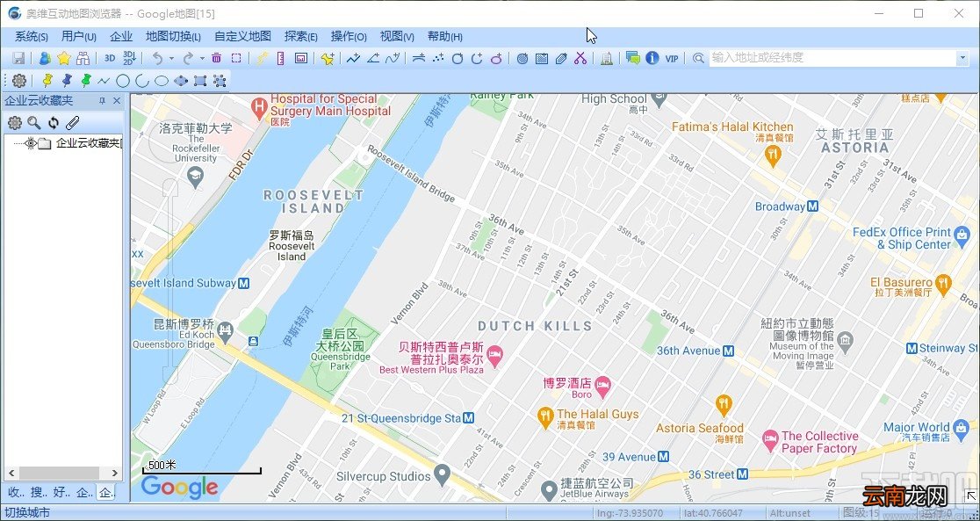Pin the 企业云收藏夹 panel
980x521 pixels.
(103, 101)
